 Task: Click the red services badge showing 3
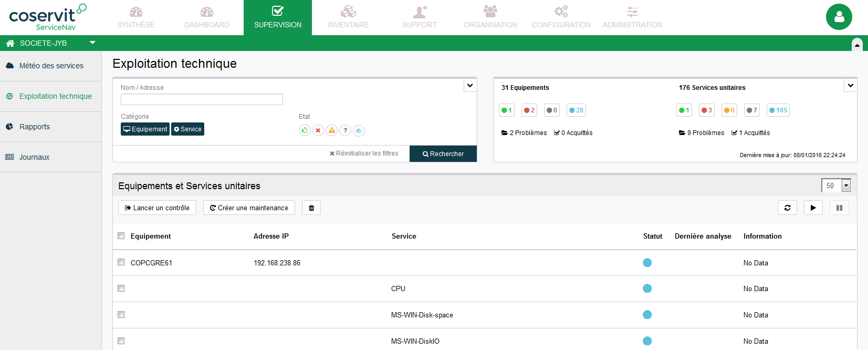pos(707,110)
